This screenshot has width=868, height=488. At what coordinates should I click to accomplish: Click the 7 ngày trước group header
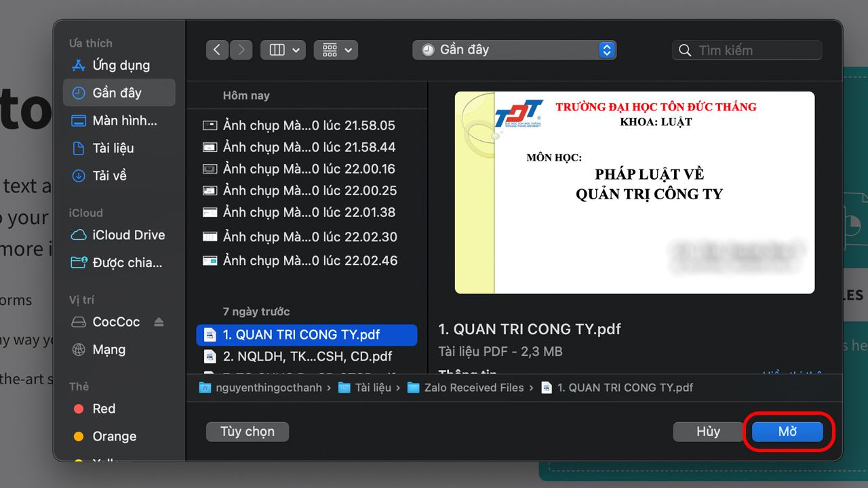click(x=256, y=312)
